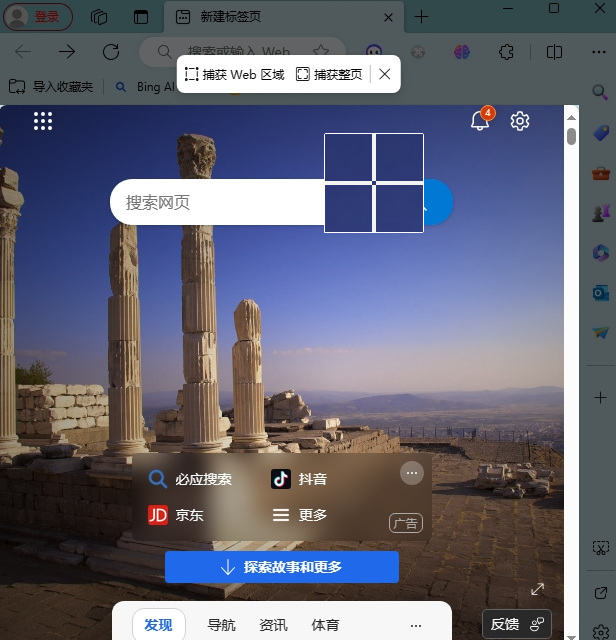
Task: Choose 捕获整页 full page capture
Action: tap(329, 74)
